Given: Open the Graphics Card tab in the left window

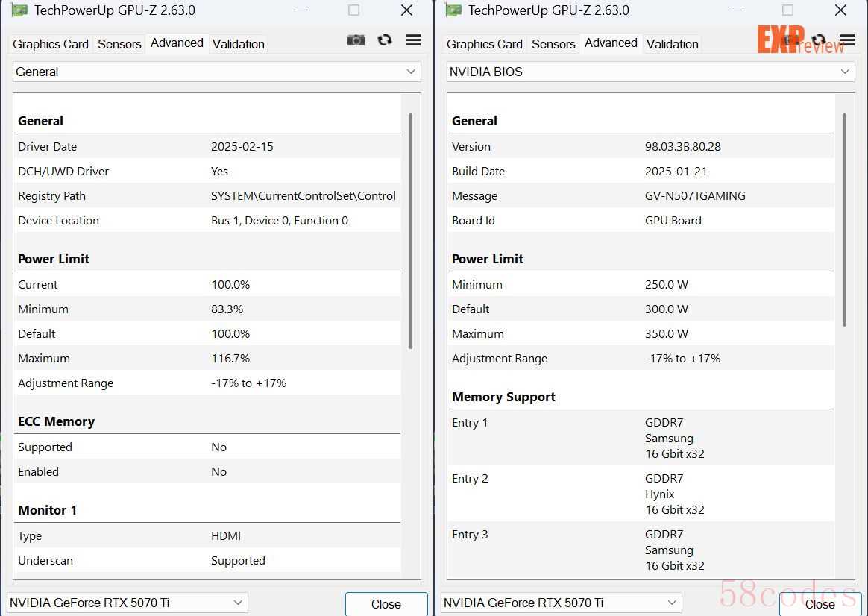Looking at the screenshot, I should pyautogui.click(x=51, y=44).
